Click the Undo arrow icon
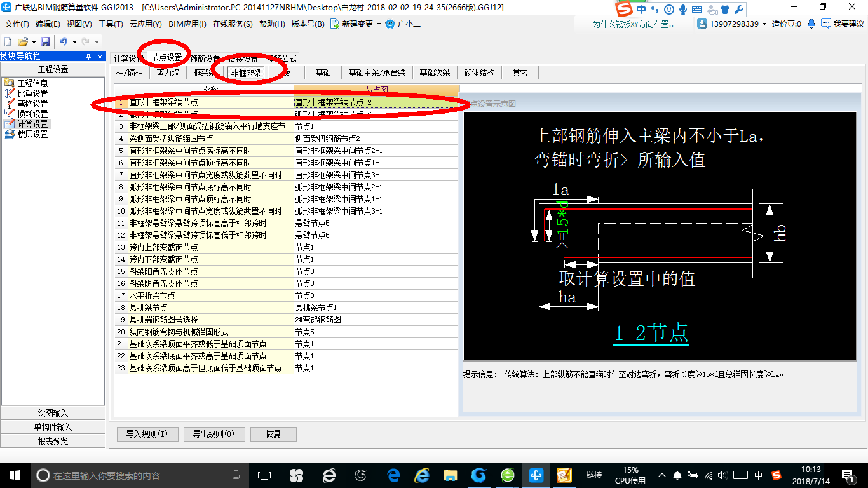The height and width of the screenshot is (488, 868). [63, 42]
